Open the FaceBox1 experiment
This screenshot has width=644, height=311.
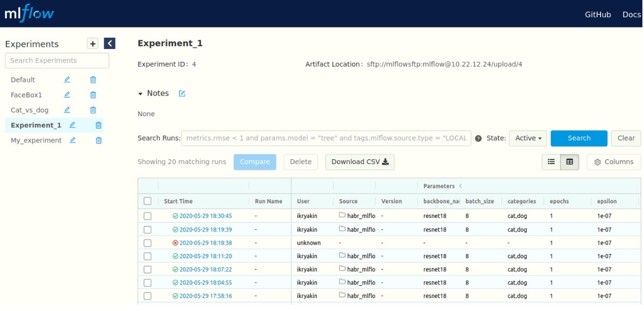tap(26, 95)
